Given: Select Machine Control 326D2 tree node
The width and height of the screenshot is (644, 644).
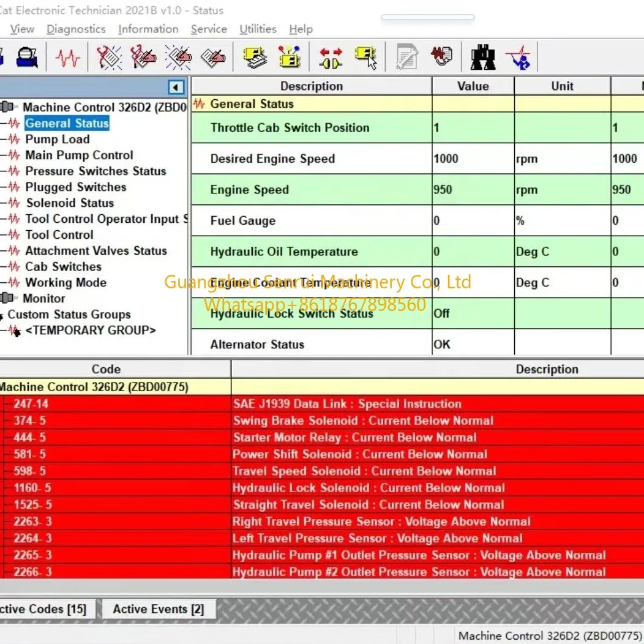Looking at the screenshot, I should pyautogui.click(x=104, y=107).
